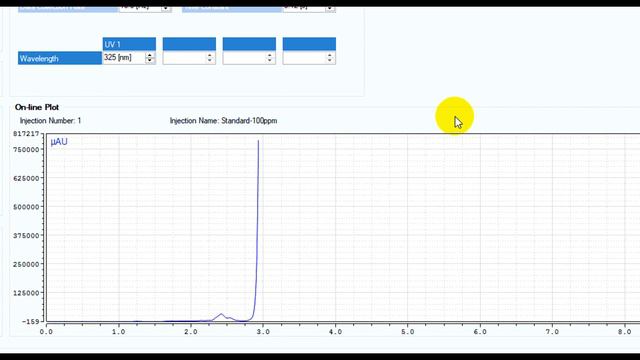
Task: Decrease the UV 1 wavelength with down arrow
Action: [x=150, y=61]
